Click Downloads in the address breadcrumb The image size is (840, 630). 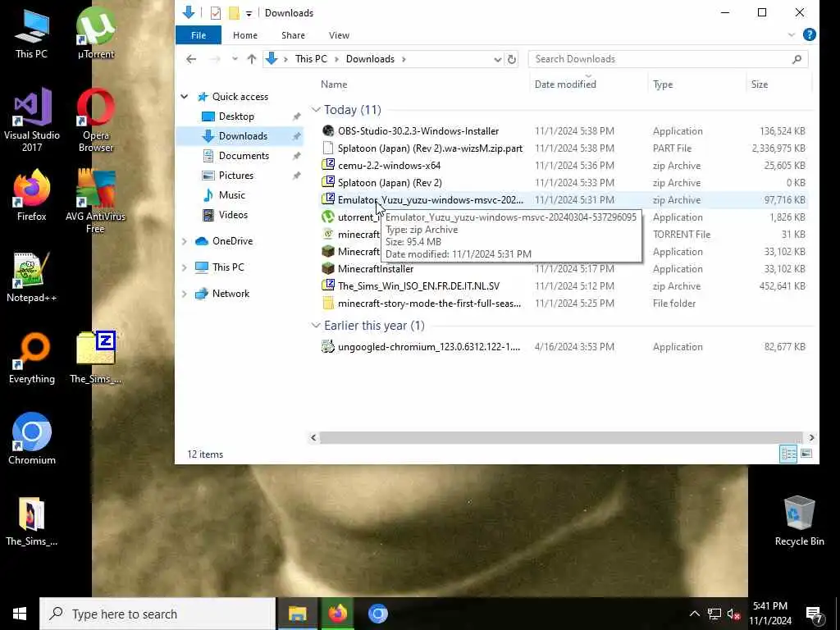click(370, 59)
